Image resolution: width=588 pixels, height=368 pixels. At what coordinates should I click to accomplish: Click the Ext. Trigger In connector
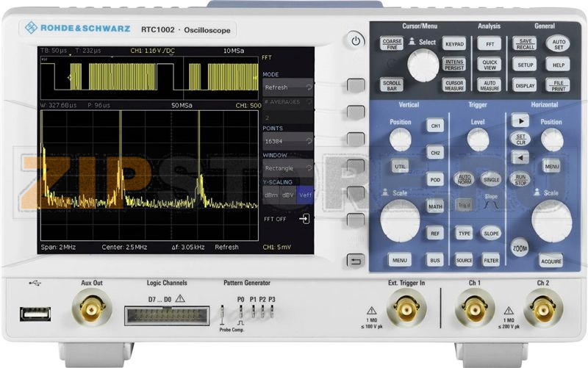406,309
